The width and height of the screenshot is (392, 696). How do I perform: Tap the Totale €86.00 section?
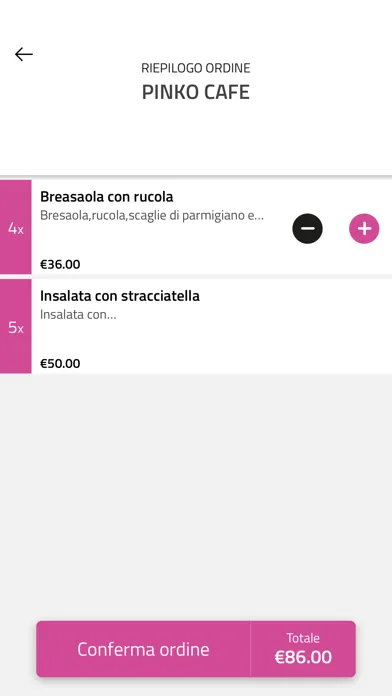303,649
